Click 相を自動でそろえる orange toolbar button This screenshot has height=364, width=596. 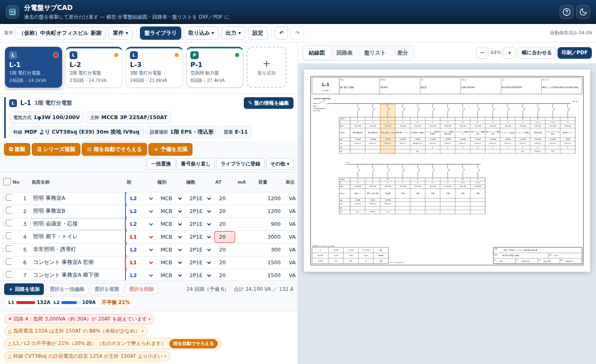pos(114,149)
